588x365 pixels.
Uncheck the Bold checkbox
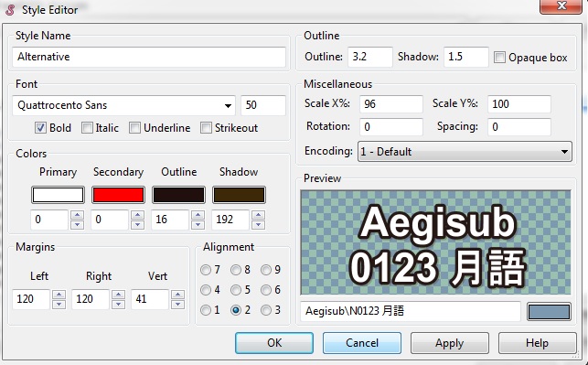[40, 128]
